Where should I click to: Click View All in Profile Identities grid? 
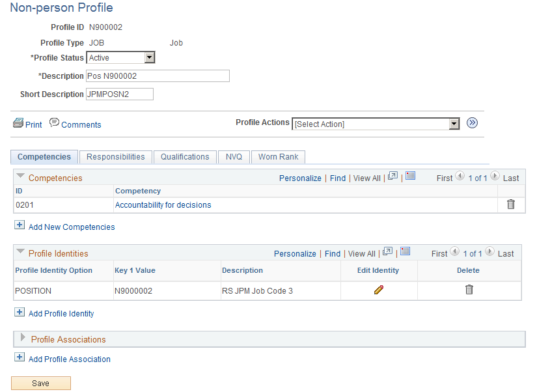tap(362, 253)
